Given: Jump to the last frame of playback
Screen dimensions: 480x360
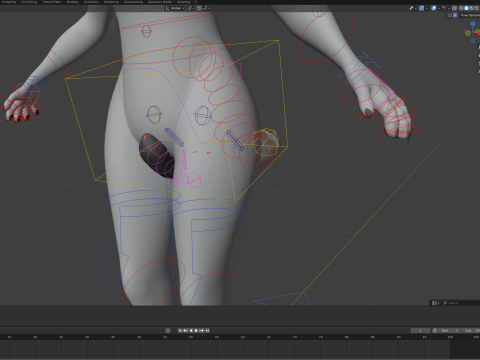Looking at the screenshot, I should coord(207,330).
